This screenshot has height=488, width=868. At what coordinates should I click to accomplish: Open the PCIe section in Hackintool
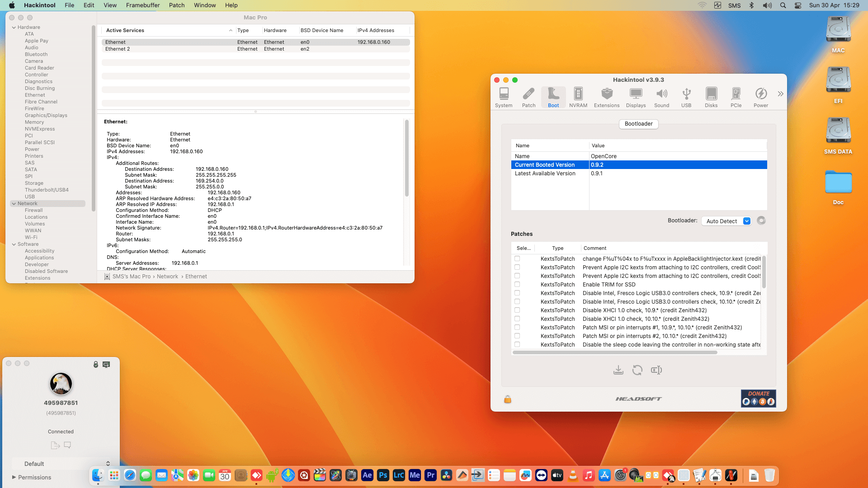tap(736, 97)
